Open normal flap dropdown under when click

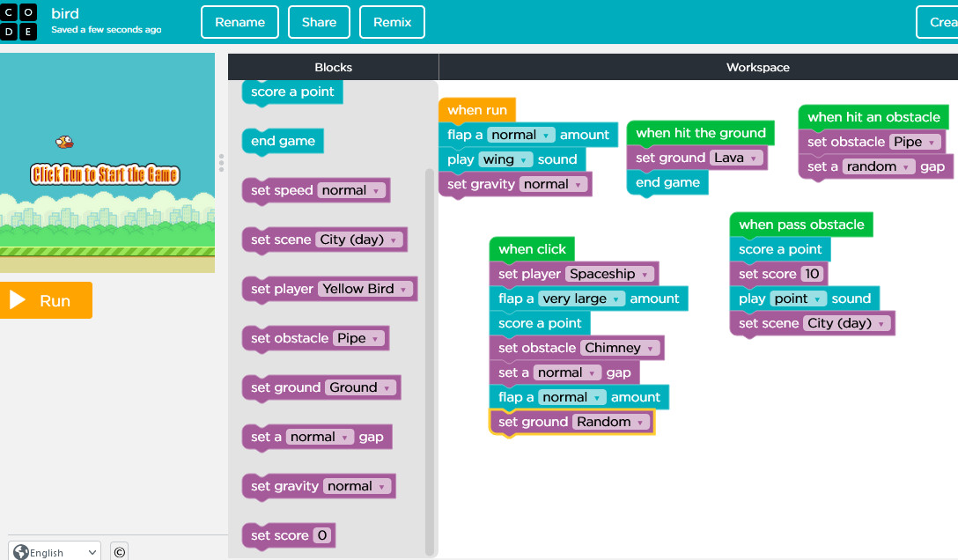tap(571, 398)
